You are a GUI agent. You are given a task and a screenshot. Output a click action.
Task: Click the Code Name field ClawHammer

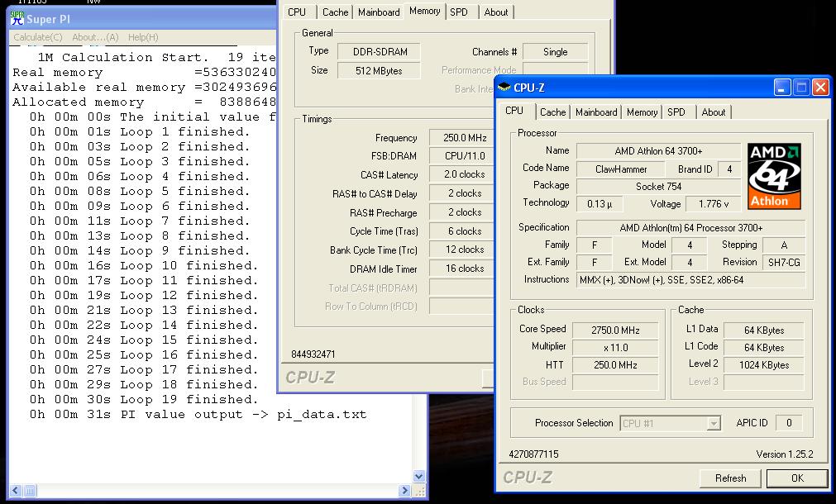pos(621,169)
